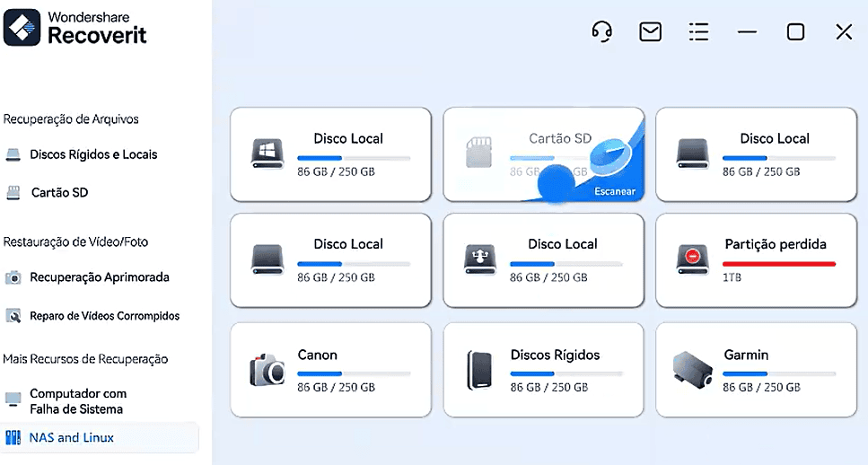Click "86 GB / 250 GB" under Garmin

[761, 388]
